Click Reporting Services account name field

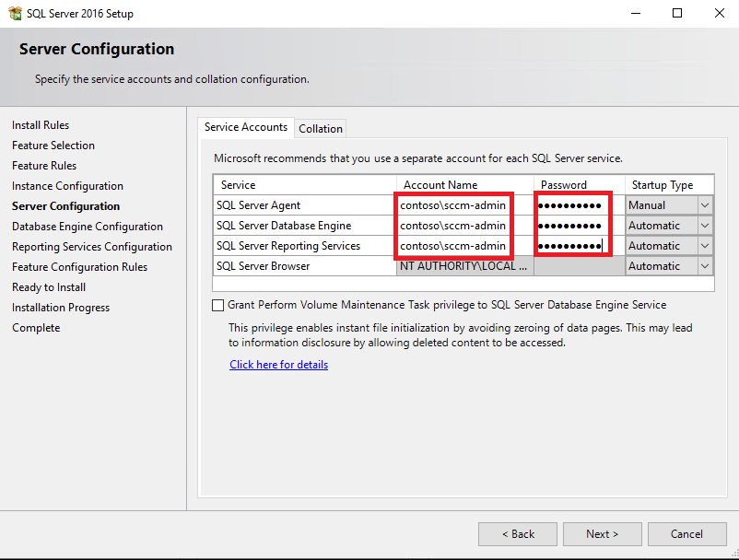464,246
